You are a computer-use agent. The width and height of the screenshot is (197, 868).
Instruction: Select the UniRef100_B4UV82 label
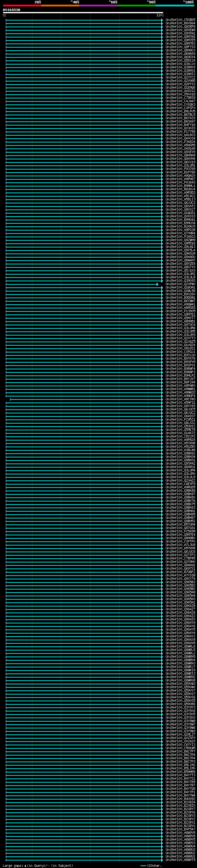[x=180, y=799]
